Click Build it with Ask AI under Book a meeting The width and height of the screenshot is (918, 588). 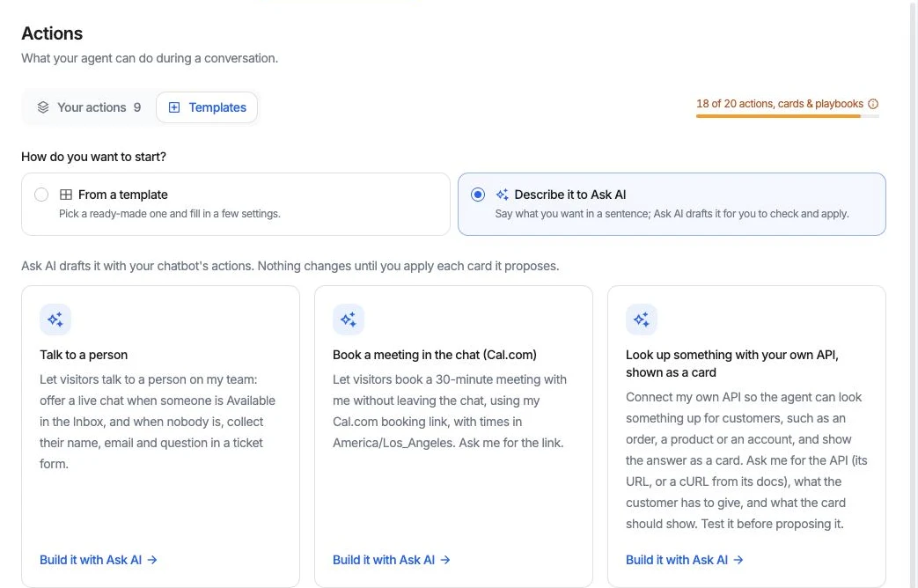[x=391, y=560]
